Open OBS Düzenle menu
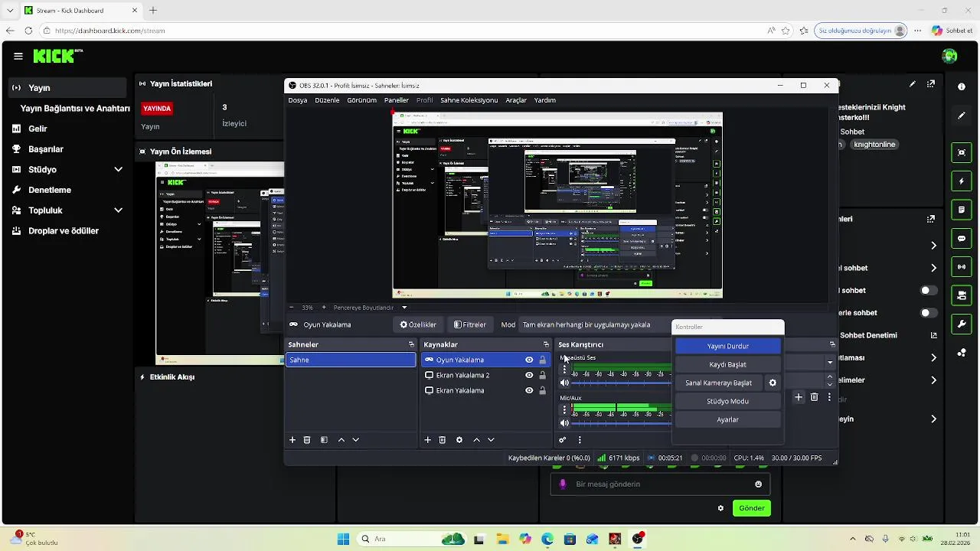The height and width of the screenshot is (551, 980). (x=327, y=100)
